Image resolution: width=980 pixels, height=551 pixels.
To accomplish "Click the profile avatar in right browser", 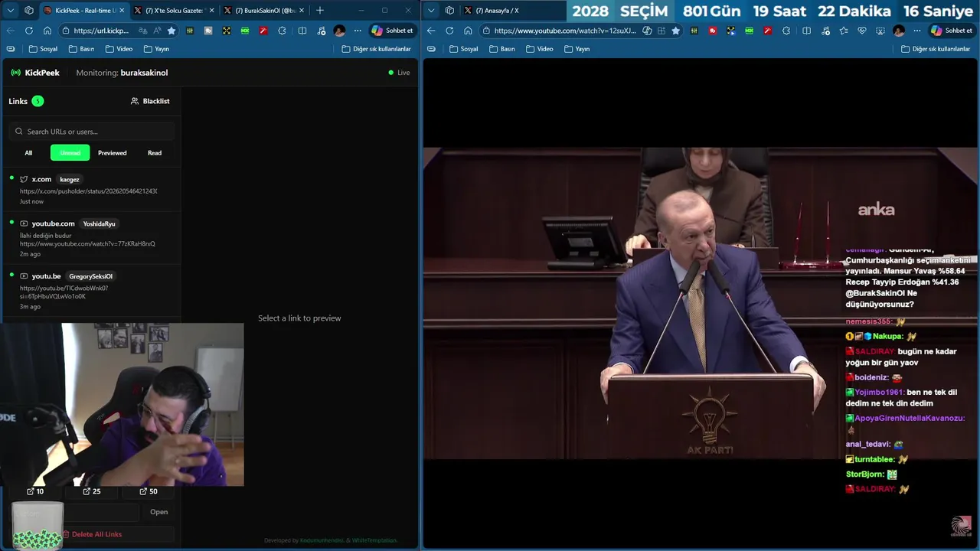I will click(899, 31).
